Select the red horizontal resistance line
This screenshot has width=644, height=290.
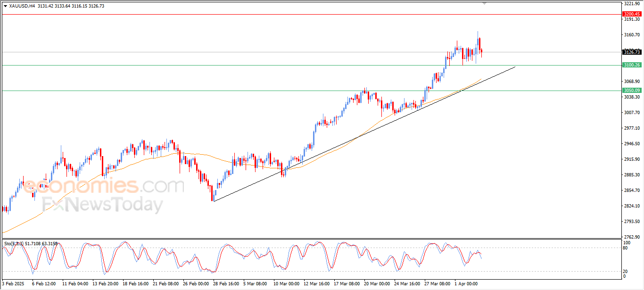pos(311,14)
